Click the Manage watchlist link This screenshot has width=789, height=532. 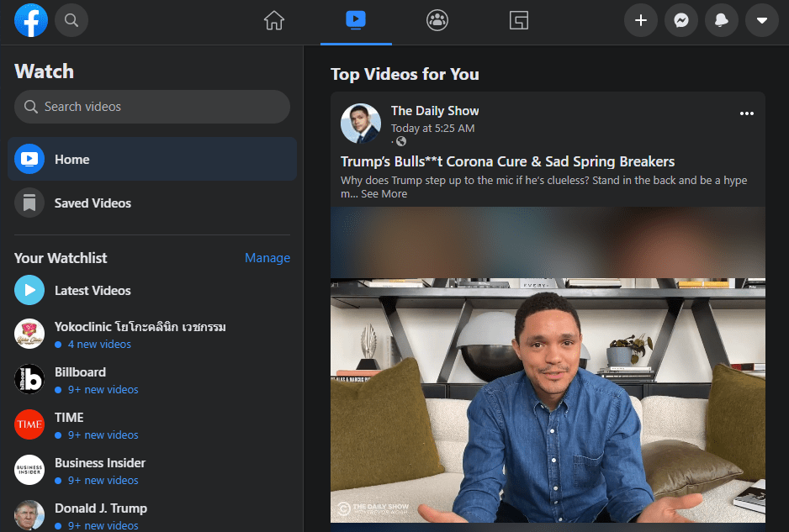(267, 258)
